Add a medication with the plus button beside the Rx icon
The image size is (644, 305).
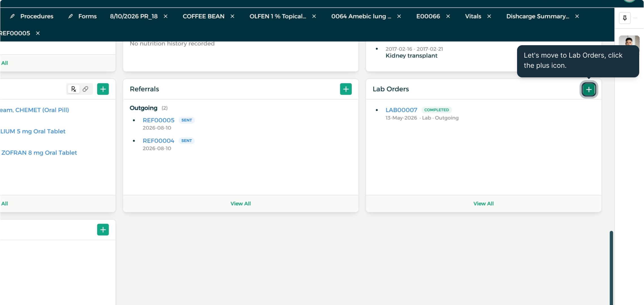click(x=103, y=89)
